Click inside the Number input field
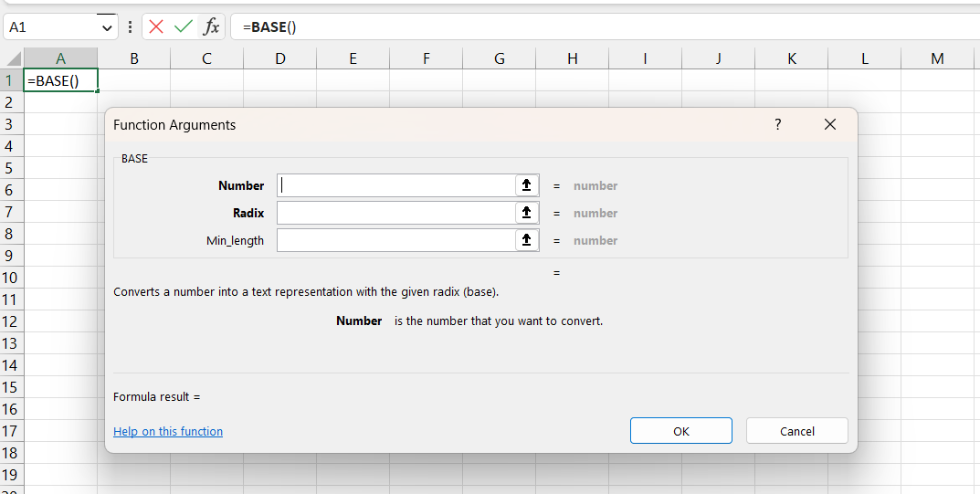 pyautogui.click(x=396, y=185)
